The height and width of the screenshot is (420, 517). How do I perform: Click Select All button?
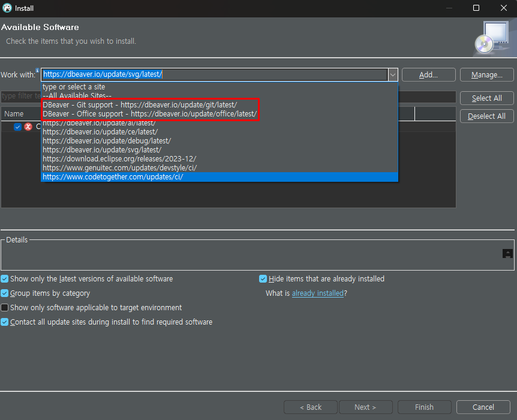click(x=486, y=98)
